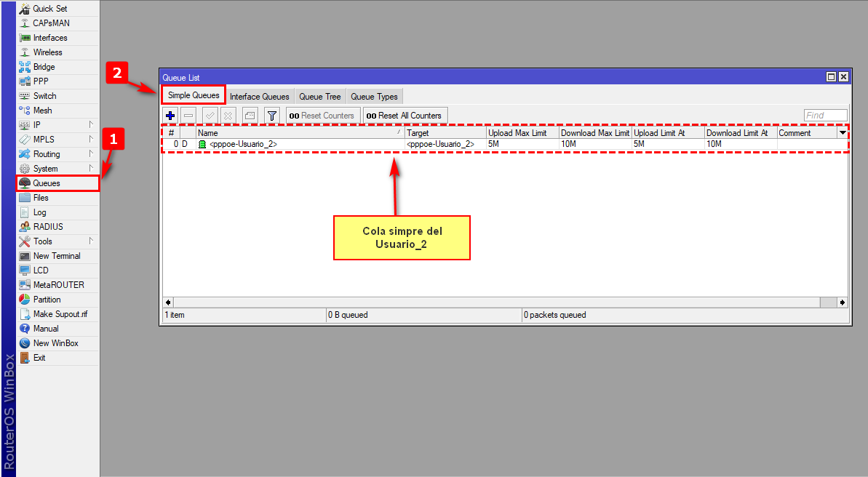Click the filter funnel icon in toolbar
Viewport: 868px width, 477px height.
click(x=271, y=116)
